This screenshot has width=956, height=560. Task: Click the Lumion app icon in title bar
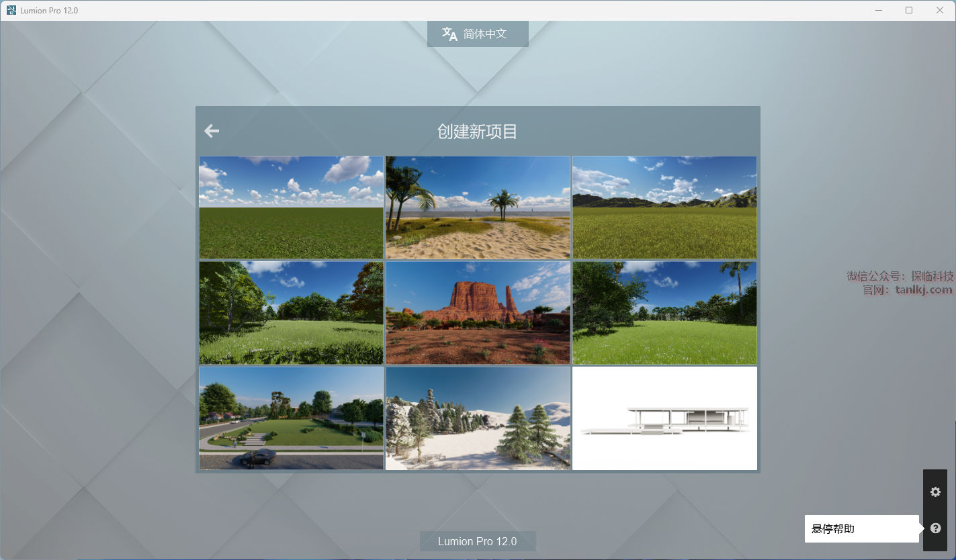[x=11, y=10]
